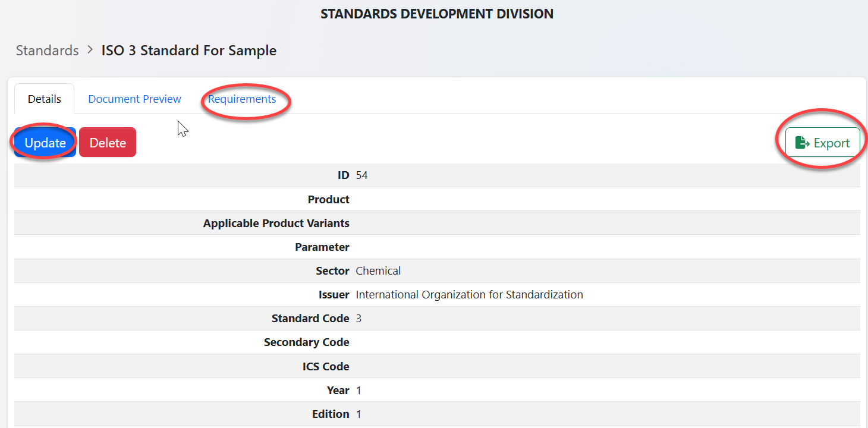This screenshot has height=428, width=868.
Task: Click the ICS Code label
Action: [x=325, y=366]
